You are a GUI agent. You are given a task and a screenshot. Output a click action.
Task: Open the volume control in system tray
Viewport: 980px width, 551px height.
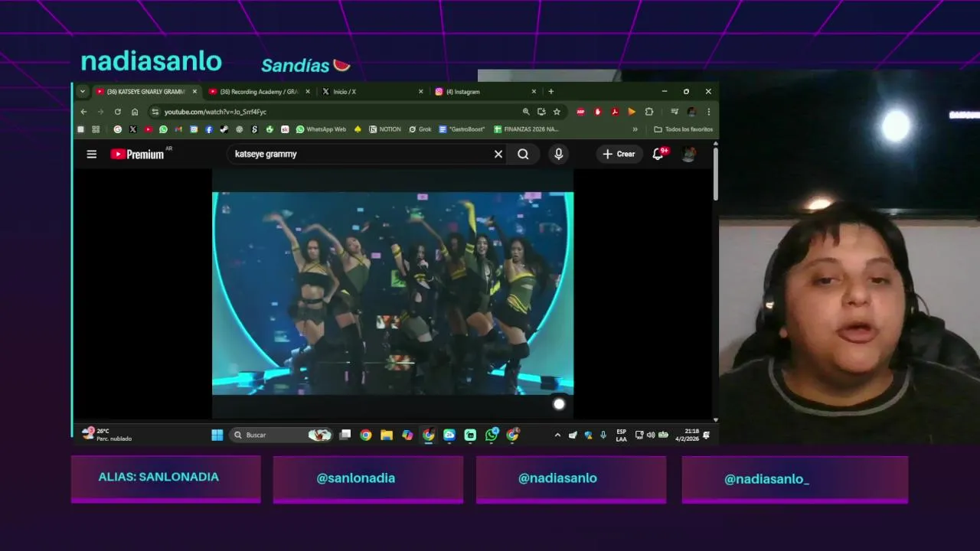pyautogui.click(x=651, y=435)
